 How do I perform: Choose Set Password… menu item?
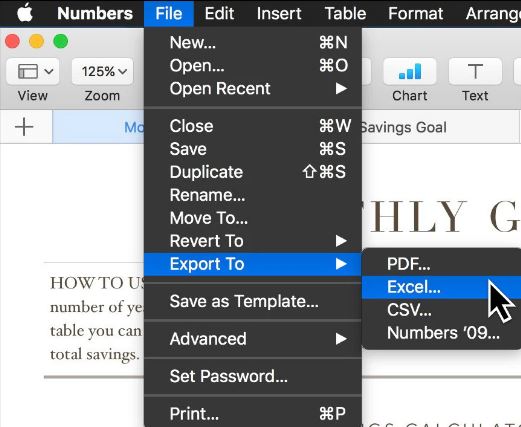pyautogui.click(x=253, y=376)
